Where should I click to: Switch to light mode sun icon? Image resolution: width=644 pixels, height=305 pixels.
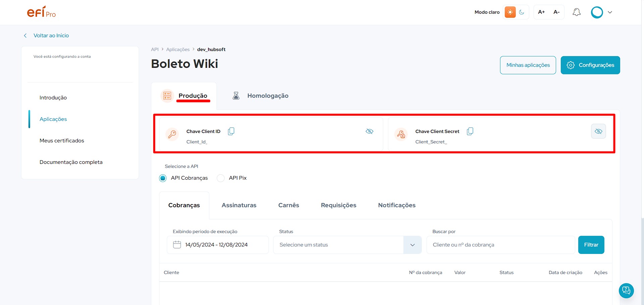tap(510, 12)
